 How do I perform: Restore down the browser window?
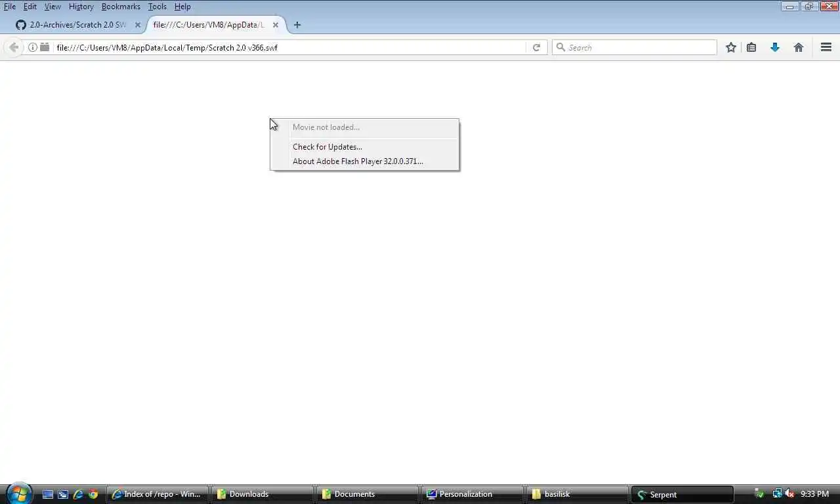tap(808, 7)
